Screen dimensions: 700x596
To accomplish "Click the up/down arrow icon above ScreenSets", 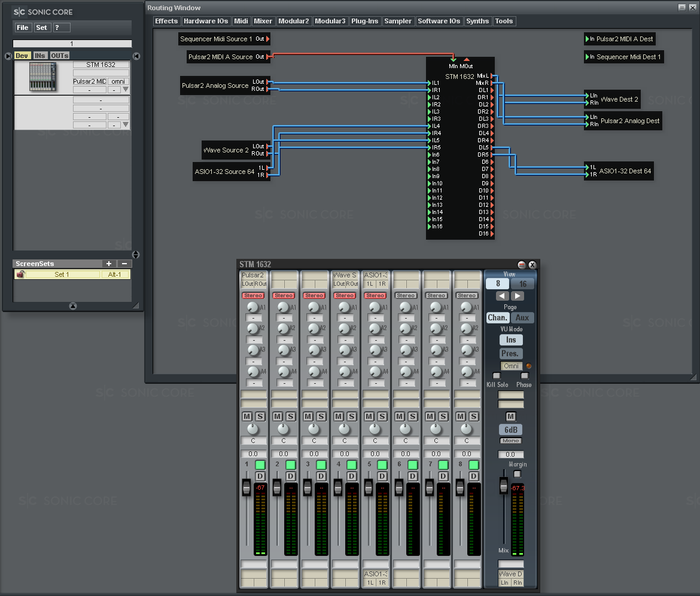I will [x=136, y=255].
